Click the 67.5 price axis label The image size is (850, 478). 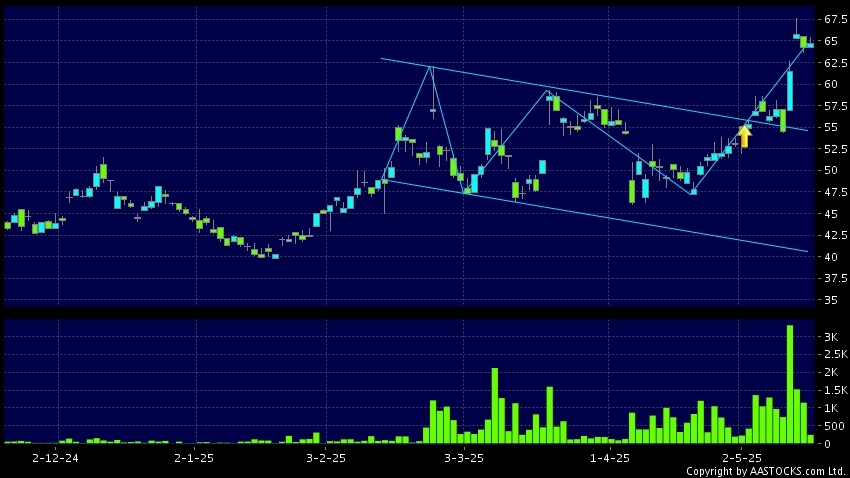point(835,20)
